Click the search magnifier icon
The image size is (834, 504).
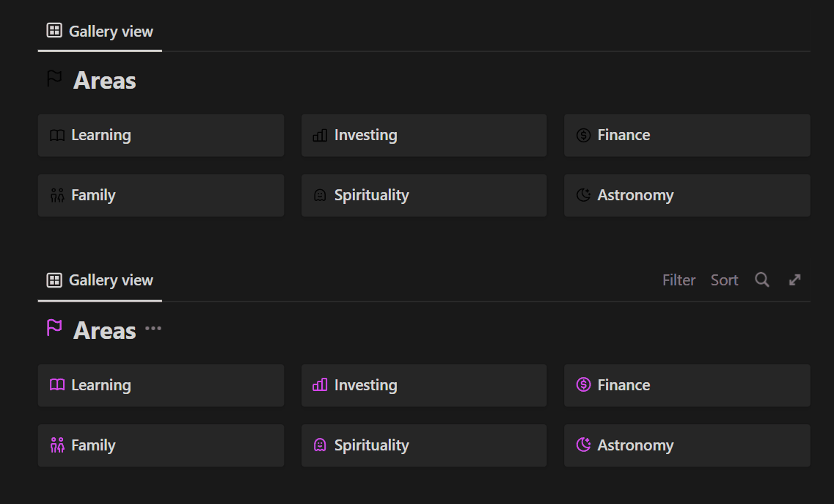point(762,280)
